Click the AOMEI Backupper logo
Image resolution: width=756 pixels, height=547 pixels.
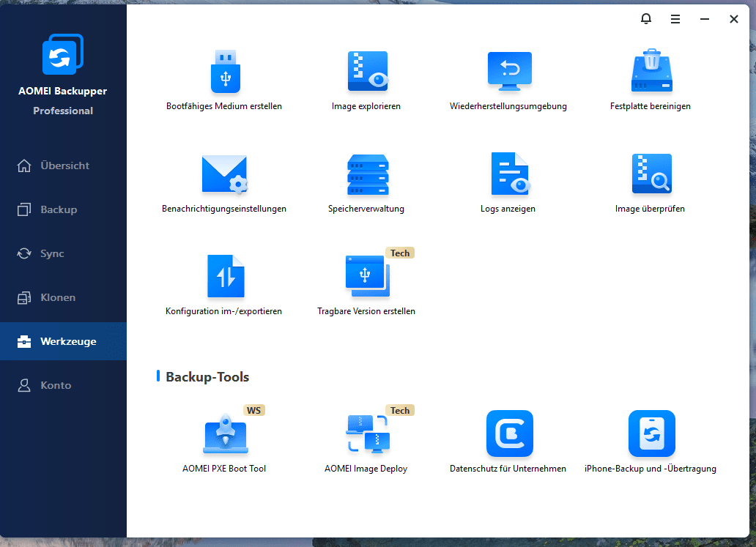click(63, 54)
